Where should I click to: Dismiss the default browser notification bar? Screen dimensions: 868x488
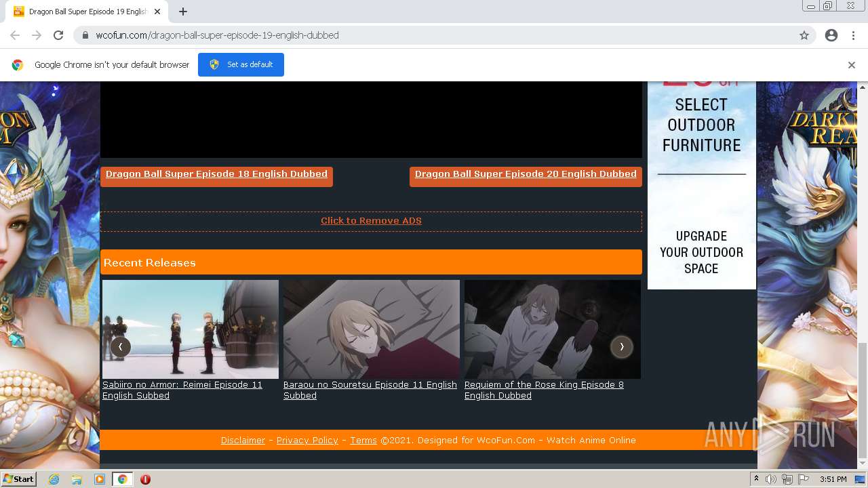point(852,65)
